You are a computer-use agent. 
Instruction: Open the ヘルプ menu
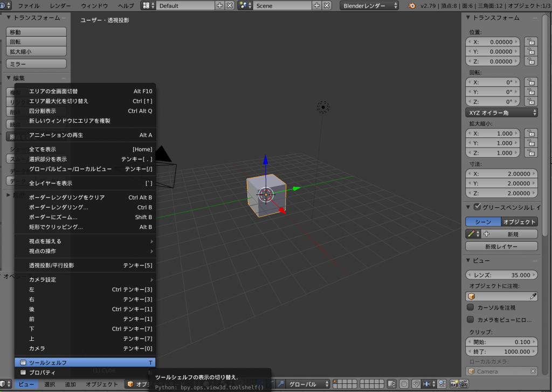(x=126, y=5)
